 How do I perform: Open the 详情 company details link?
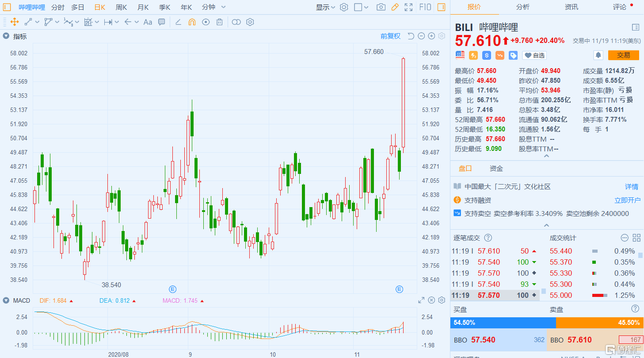(631, 187)
